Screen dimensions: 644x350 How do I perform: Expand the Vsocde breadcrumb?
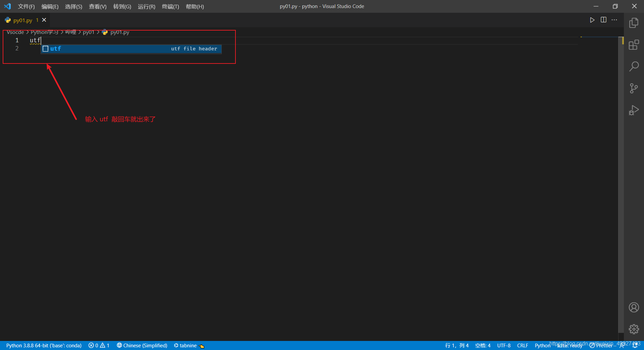pos(15,32)
